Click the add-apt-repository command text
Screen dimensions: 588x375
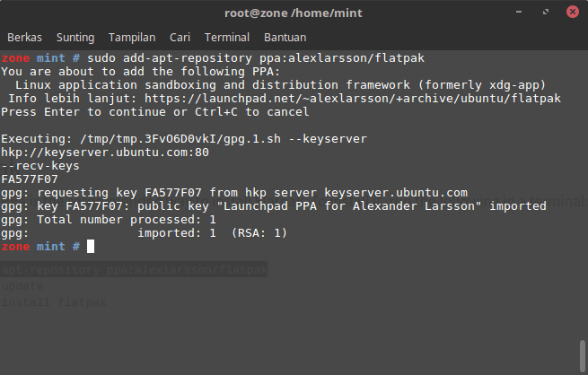pyautogui.click(x=188, y=58)
